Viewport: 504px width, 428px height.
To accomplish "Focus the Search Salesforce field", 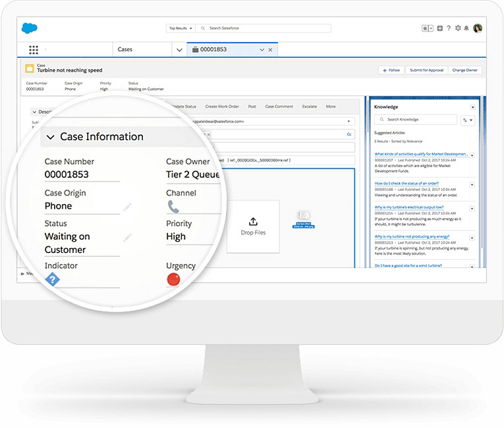I will 264,28.
